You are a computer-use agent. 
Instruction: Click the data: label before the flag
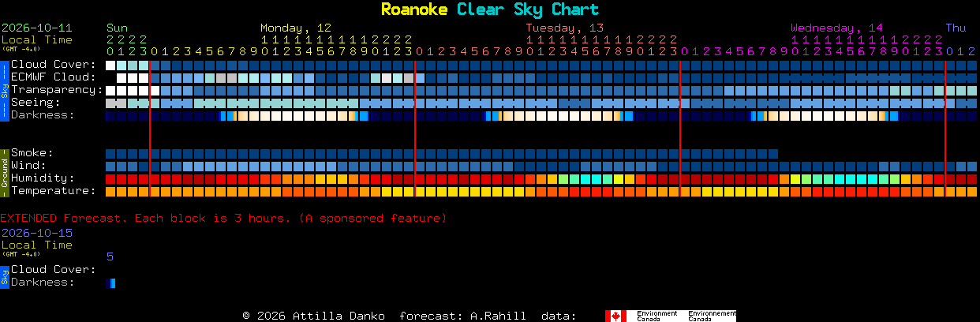(x=559, y=316)
